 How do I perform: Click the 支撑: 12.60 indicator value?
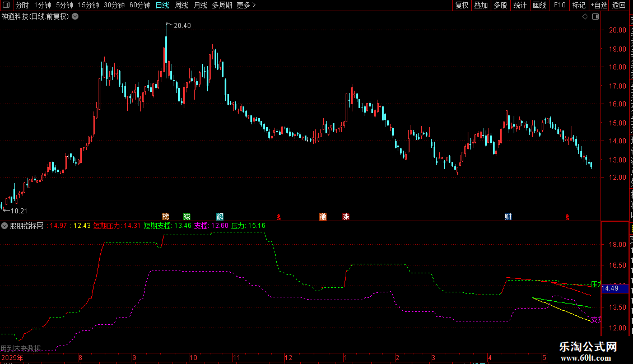(211, 226)
